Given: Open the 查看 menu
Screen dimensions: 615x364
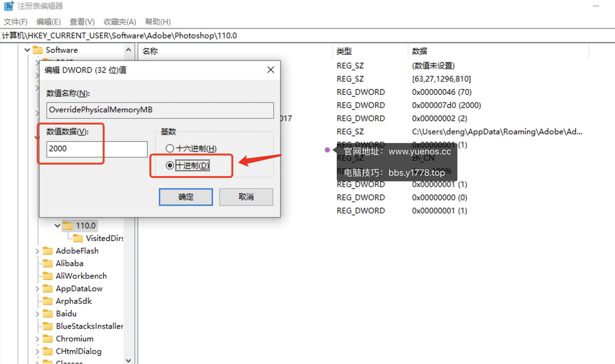Looking at the screenshot, I should (x=81, y=22).
